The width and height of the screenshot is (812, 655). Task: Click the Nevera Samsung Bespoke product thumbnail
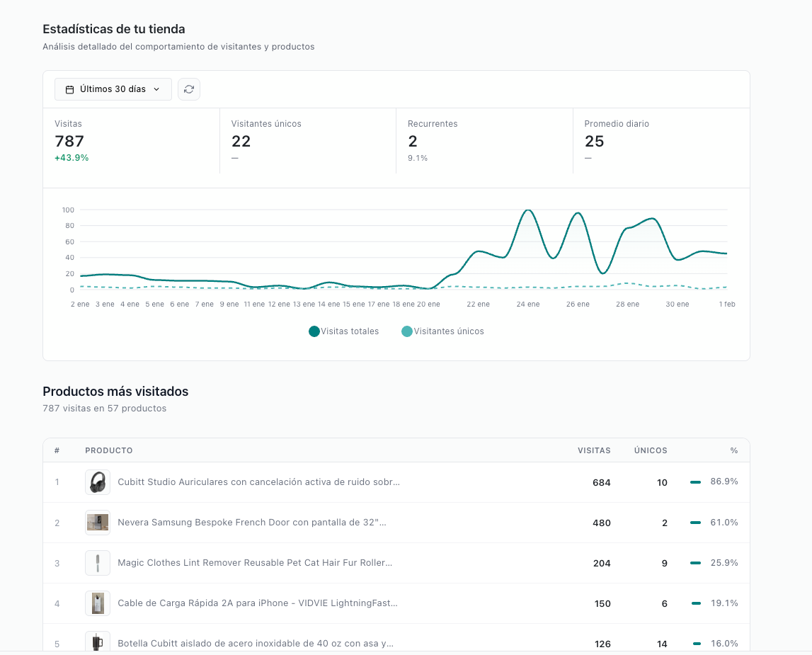click(x=97, y=523)
